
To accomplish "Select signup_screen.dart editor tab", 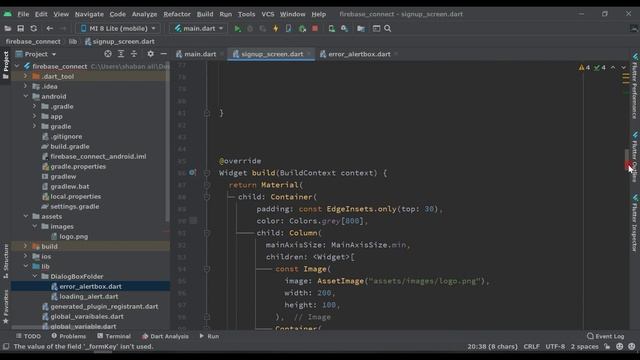I will click(x=272, y=54).
